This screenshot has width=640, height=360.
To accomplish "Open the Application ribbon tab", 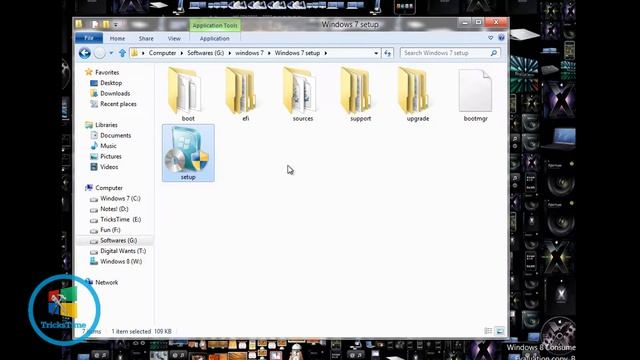I will 215,38.
